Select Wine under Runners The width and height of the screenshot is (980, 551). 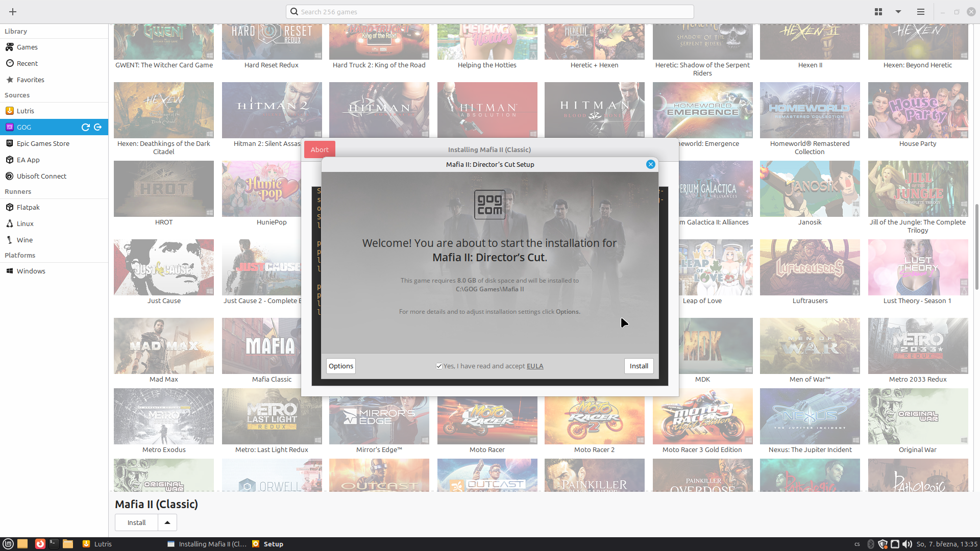coord(24,240)
